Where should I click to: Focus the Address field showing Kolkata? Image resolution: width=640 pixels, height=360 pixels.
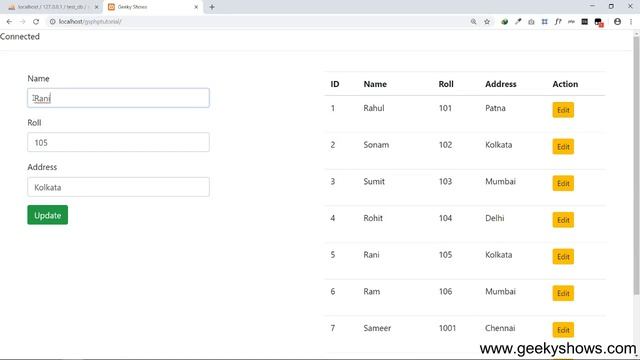[x=118, y=187]
